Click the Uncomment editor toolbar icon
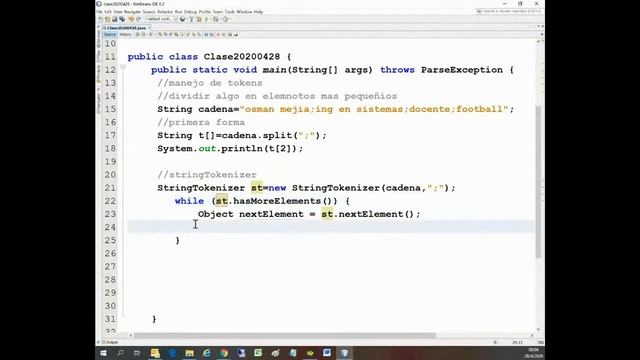Viewport: 640px width, 360px height. click(236, 35)
